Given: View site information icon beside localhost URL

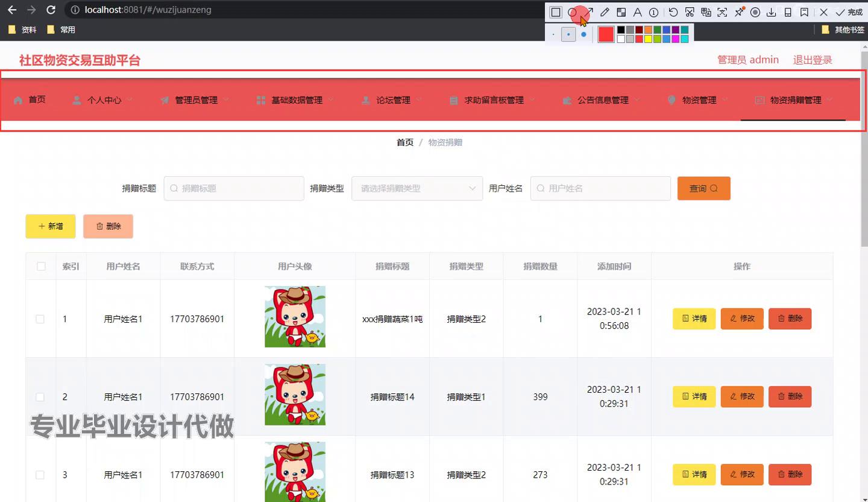Looking at the screenshot, I should click(75, 10).
